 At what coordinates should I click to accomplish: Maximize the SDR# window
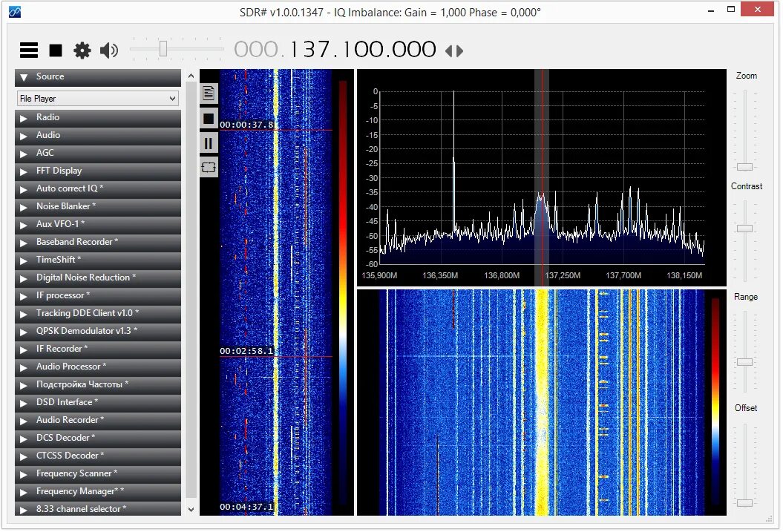731,10
